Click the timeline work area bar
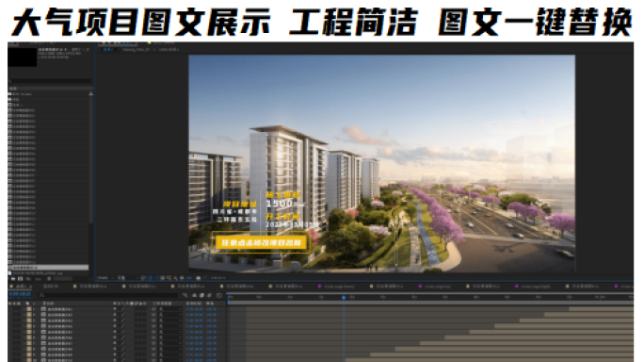The image size is (644, 362). 430,303
